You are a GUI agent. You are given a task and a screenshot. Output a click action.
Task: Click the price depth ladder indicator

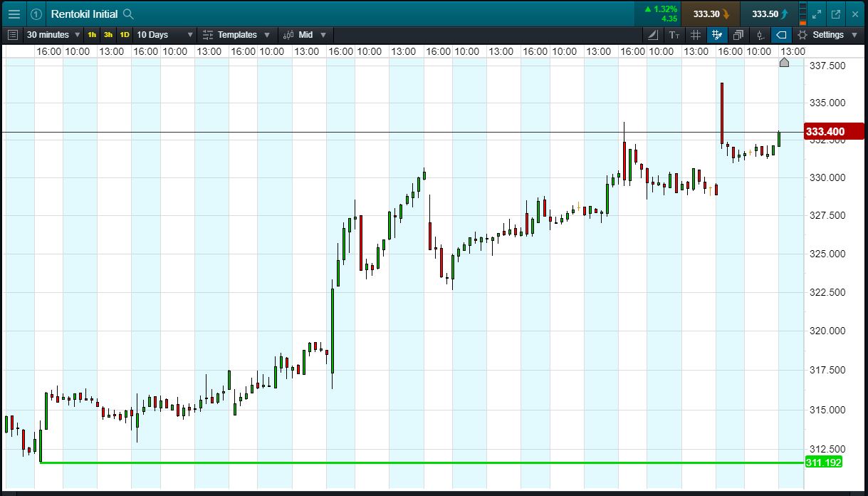[x=803, y=14]
